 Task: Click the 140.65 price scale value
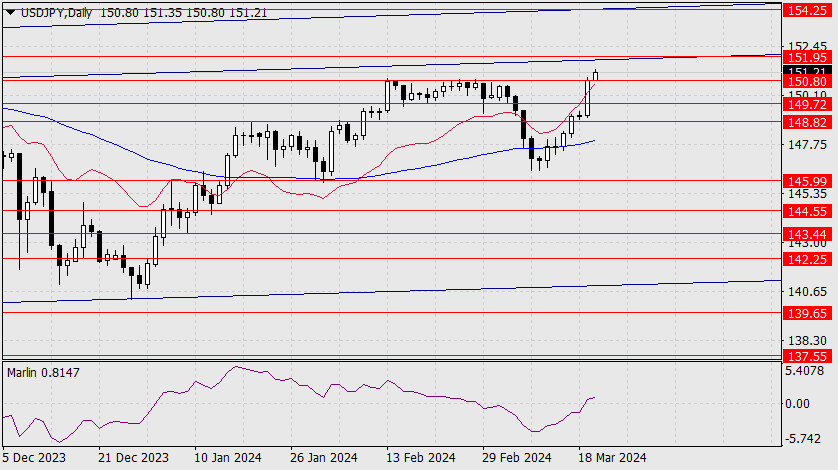tap(807, 291)
